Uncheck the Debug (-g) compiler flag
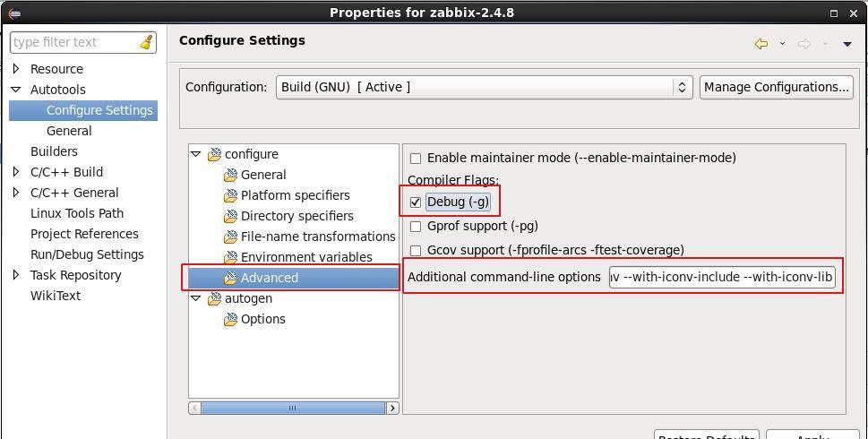 pyautogui.click(x=416, y=202)
